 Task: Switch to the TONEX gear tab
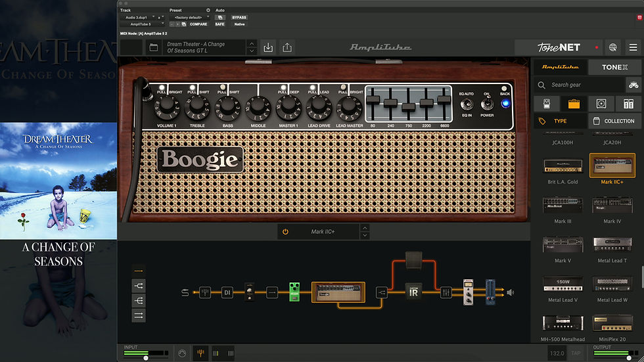tap(615, 67)
